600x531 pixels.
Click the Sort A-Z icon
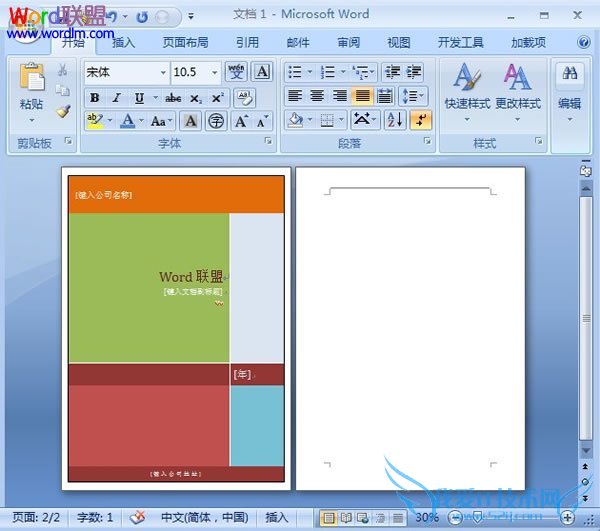tap(395, 120)
